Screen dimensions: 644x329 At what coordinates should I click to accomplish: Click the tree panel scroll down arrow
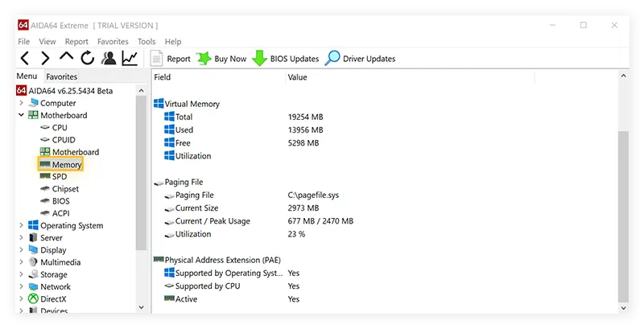[x=142, y=306]
